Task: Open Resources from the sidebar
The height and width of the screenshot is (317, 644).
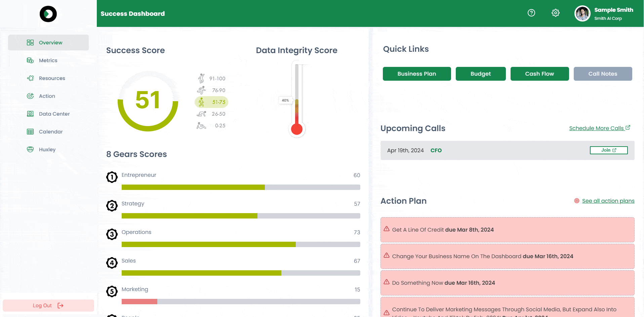Action: pyautogui.click(x=52, y=78)
